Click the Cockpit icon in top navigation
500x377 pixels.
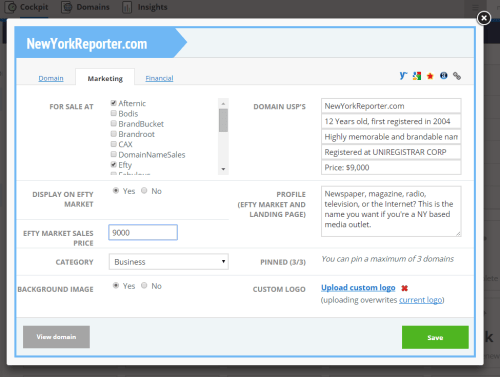[x=11, y=7]
